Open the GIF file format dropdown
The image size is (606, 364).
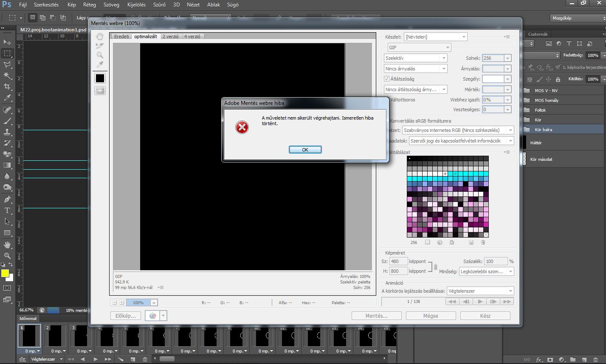click(x=419, y=48)
